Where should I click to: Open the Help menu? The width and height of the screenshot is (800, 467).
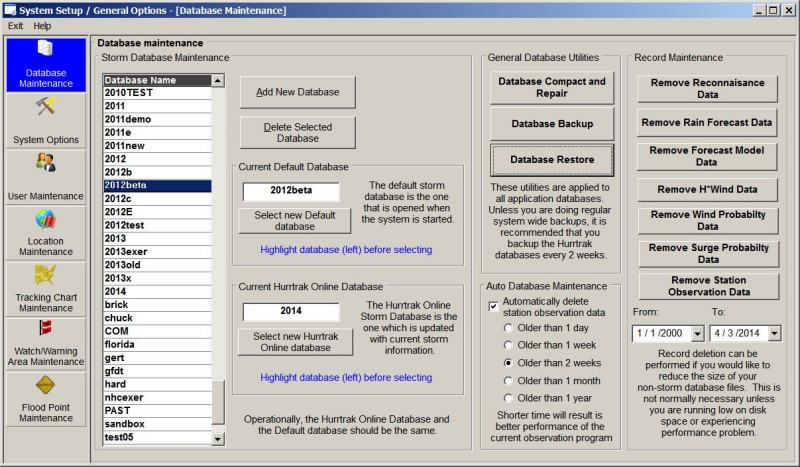42,25
